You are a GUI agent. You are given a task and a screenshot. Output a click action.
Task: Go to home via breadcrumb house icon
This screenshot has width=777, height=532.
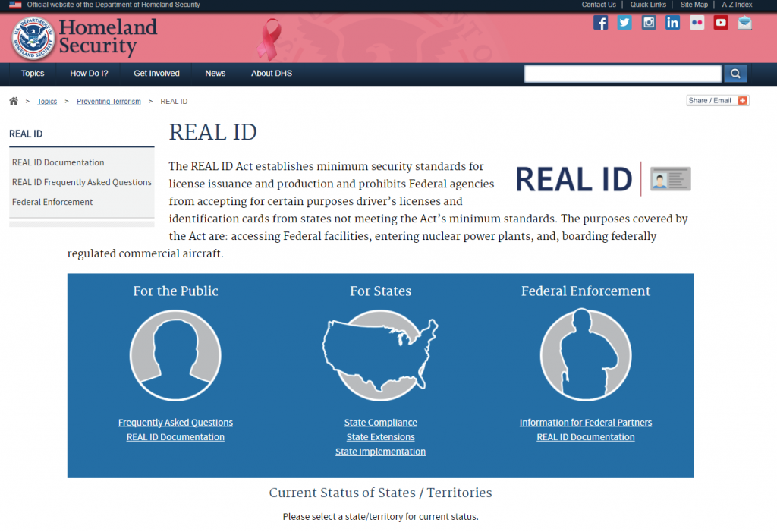14,101
